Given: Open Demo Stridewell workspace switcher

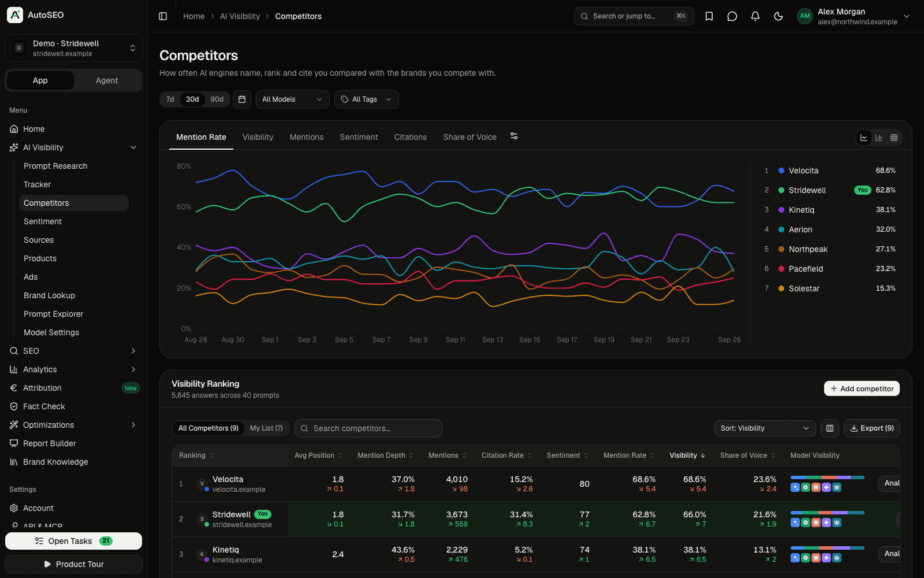Looking at the screenshot, I should (74, 48).
